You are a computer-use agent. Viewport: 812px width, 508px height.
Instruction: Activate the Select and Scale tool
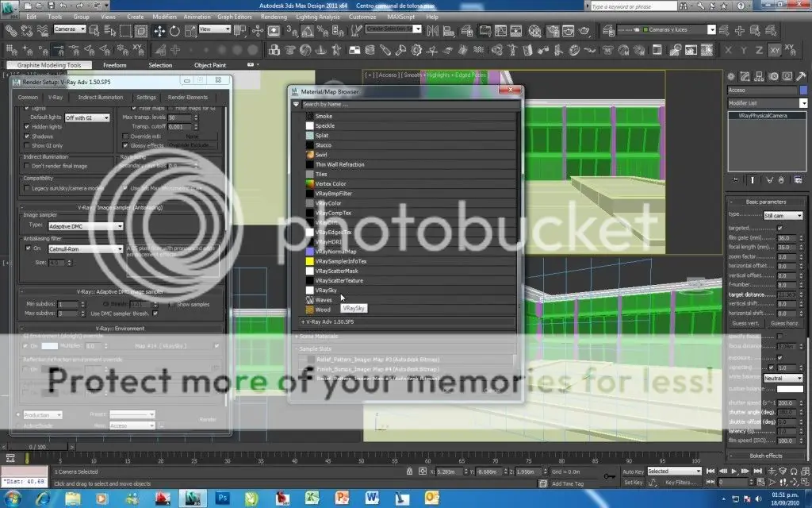click(190, 31)
